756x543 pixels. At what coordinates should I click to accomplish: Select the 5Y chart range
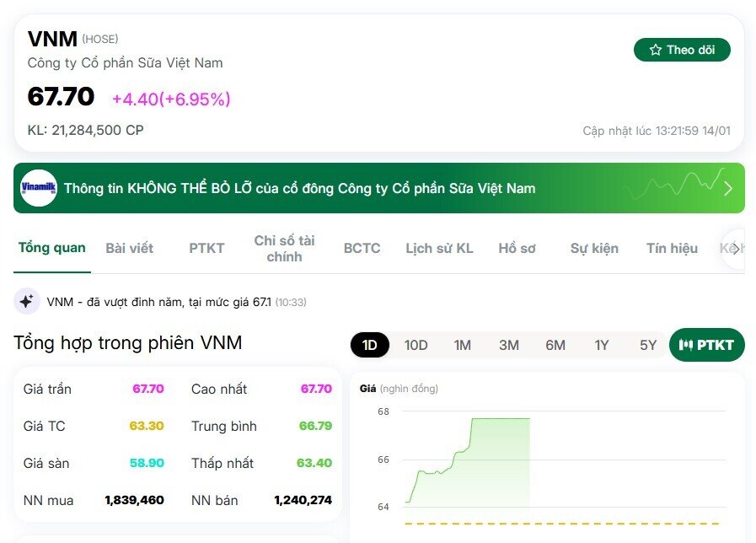coord(647,345)
